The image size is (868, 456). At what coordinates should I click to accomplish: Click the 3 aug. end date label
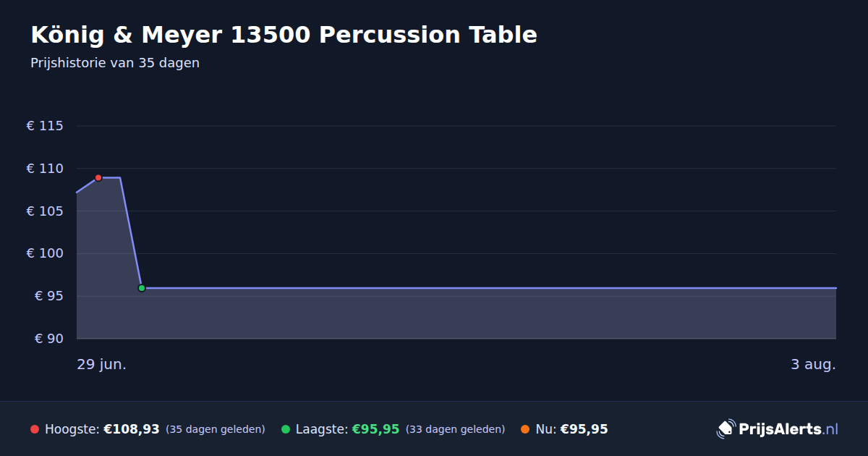coord(813,365)
